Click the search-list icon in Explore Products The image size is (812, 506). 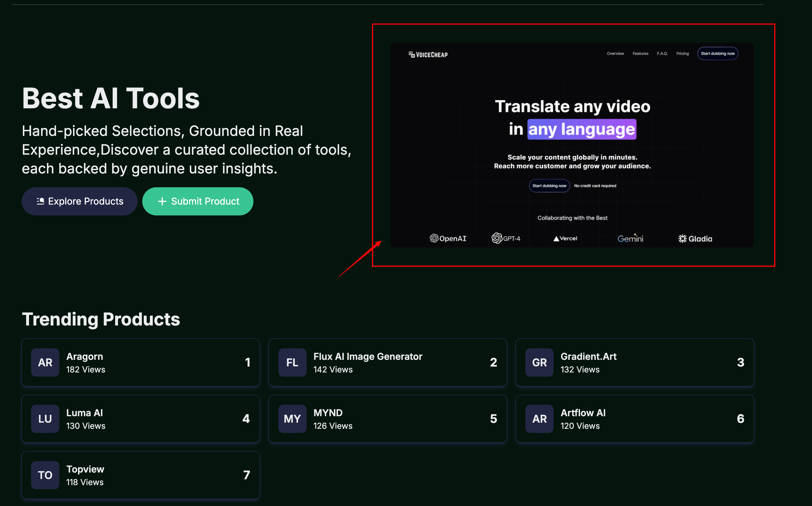click(x=40, y=201)
